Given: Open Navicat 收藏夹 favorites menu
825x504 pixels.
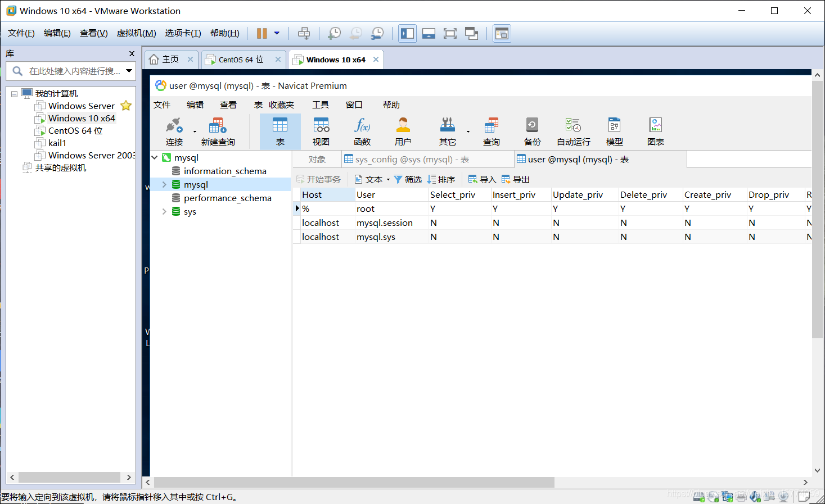Looking at the screenshot, I should tap(281, 105).
